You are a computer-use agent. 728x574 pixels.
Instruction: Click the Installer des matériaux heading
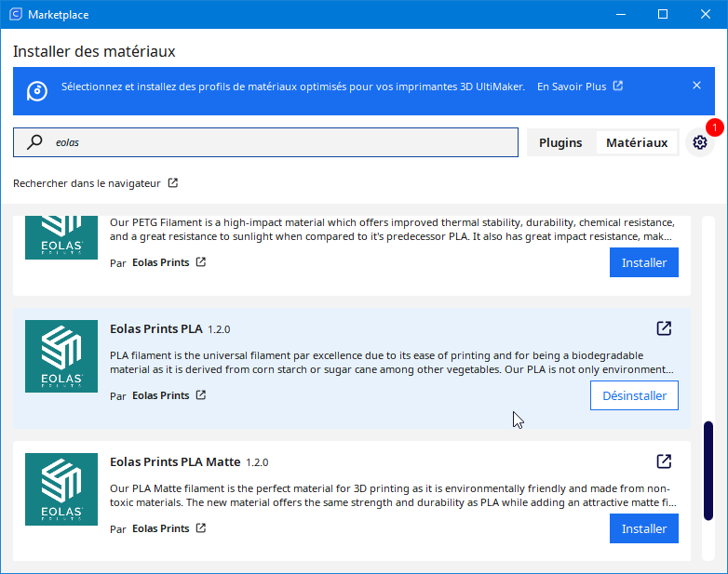click(x=94, y=51)
